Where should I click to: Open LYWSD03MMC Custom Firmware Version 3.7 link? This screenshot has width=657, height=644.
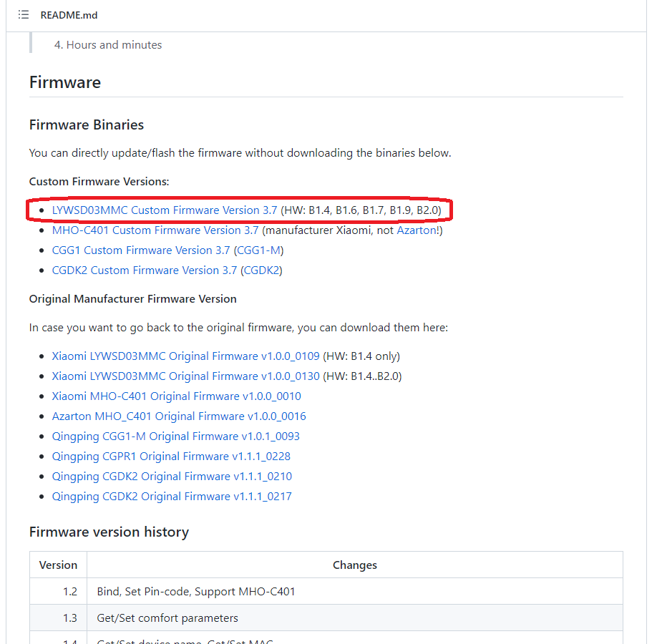(x=165, y=210)
